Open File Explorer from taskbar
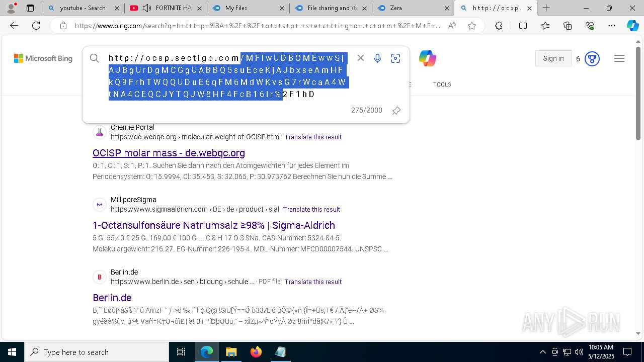 click(x=231, y=352)
